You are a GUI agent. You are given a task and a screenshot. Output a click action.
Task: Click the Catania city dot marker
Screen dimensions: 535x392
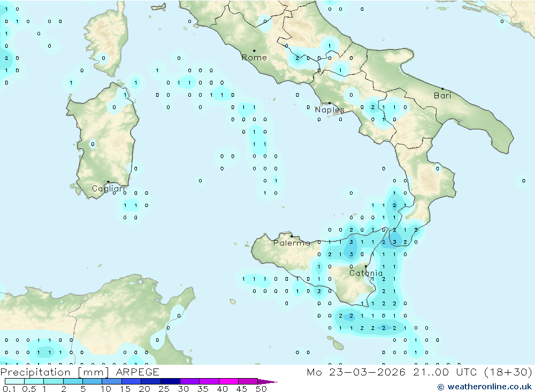(366, 266)
